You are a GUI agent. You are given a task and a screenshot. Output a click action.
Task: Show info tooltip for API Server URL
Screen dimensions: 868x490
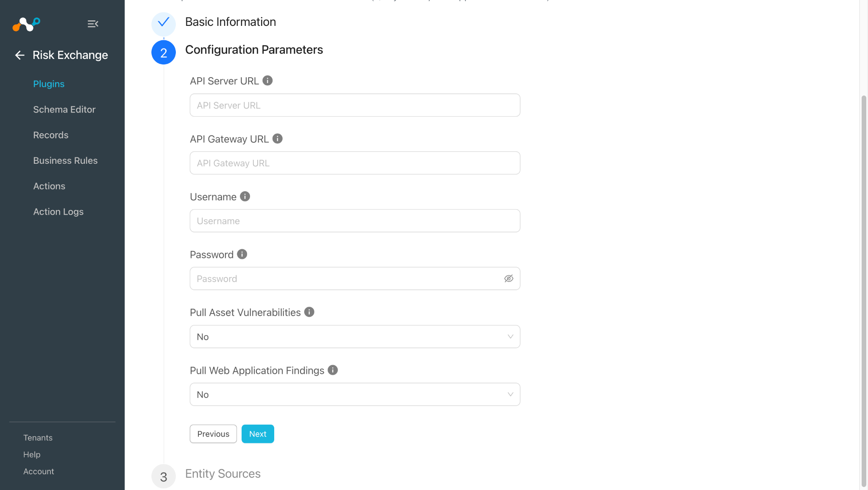tap(267, 81)
